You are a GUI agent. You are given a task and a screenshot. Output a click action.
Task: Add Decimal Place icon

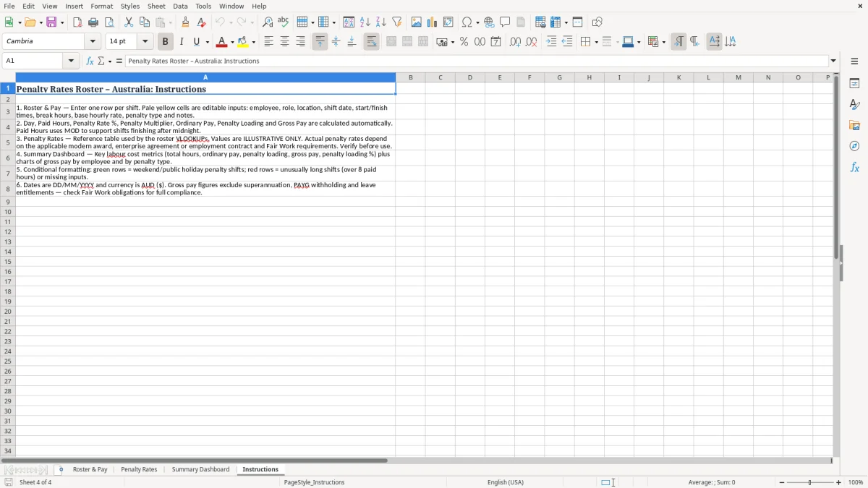point(515,42)
